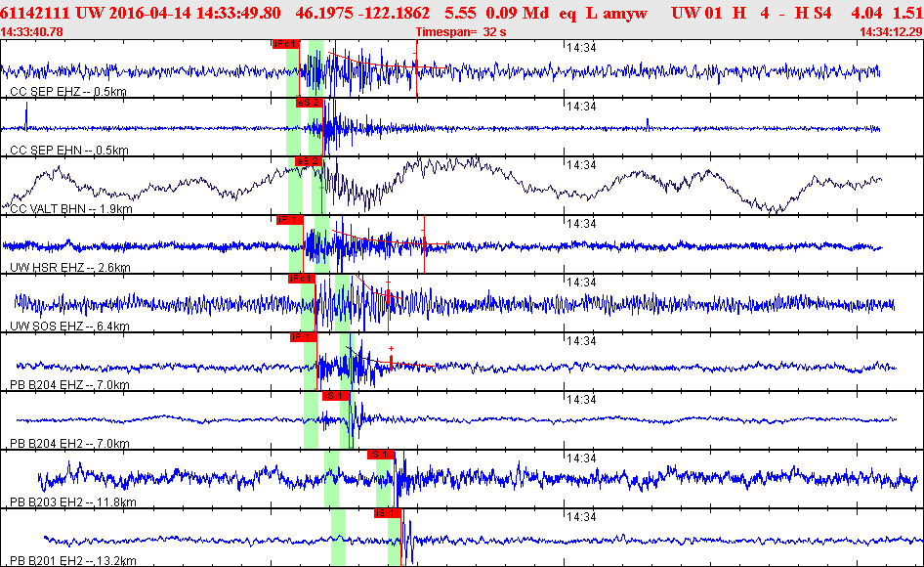Click the 14:34 tick label in PB B201 EH2 row
Image resolution: width=924 pixels, height=567 pixels.
(581, 516)
